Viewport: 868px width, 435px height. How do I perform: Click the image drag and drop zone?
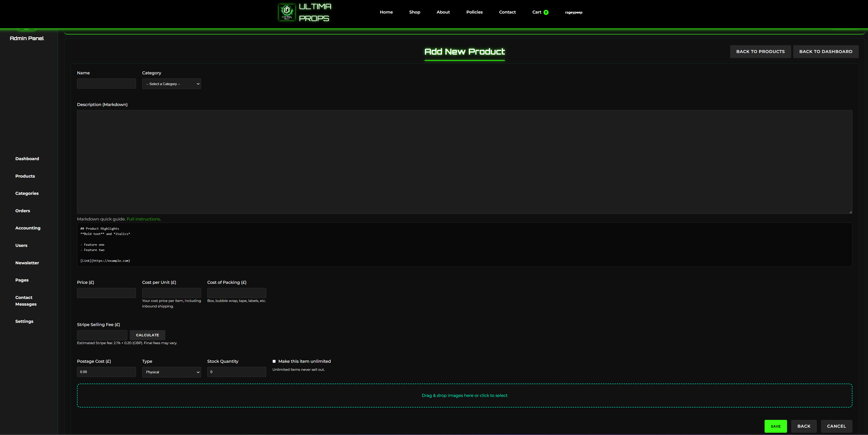coord(464,396)
